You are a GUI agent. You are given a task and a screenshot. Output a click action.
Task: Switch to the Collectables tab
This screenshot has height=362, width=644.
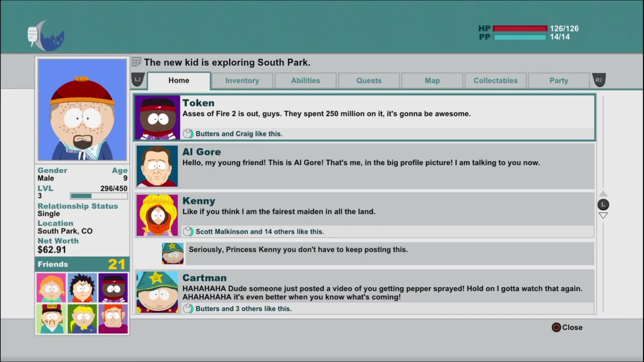tap(496, 80)
